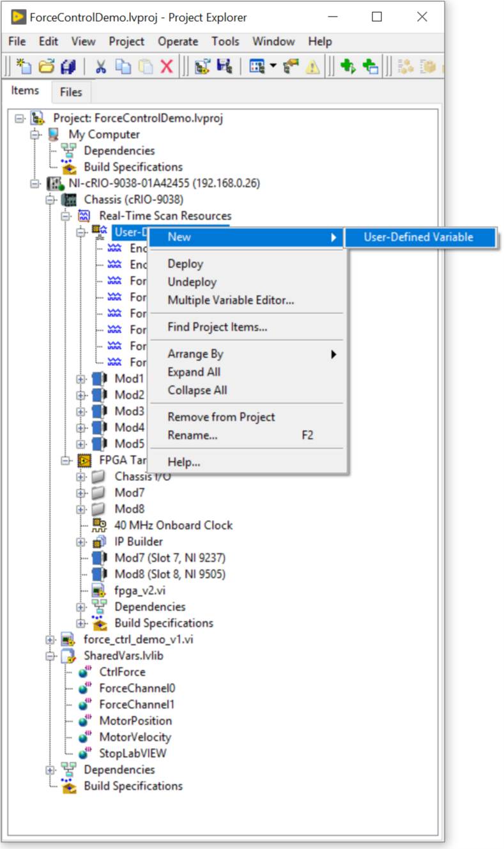This screenshot has width=504, height=849.
Task: Click the FPGA Target icon in the tree
Action: (84, 460)
